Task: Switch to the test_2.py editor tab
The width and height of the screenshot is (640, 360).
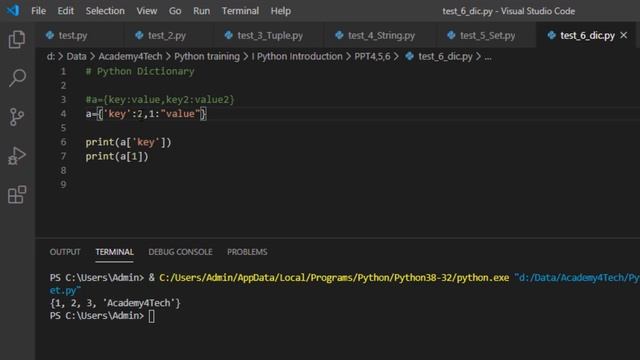Action: pyautogui.click(x=167, y=36)
